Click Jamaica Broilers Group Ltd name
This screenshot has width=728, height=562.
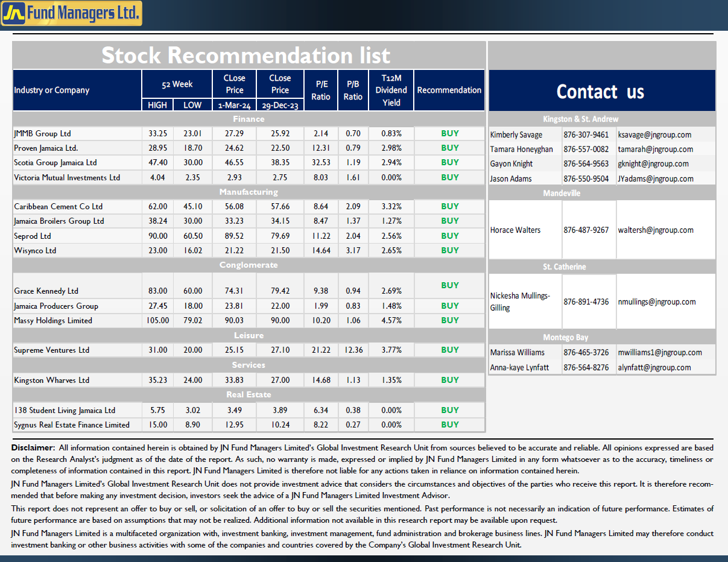pyautogui.click(x=59, y=221)
